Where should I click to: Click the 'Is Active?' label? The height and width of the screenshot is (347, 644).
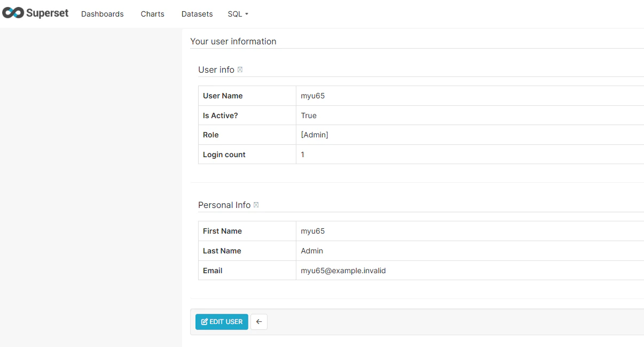pyautogui.click(x=221, y=115)
